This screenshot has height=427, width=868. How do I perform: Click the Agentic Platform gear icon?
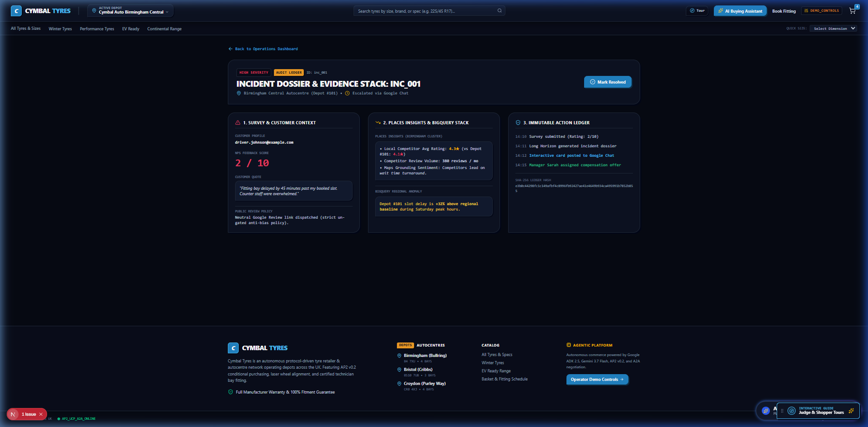[569, 345]
